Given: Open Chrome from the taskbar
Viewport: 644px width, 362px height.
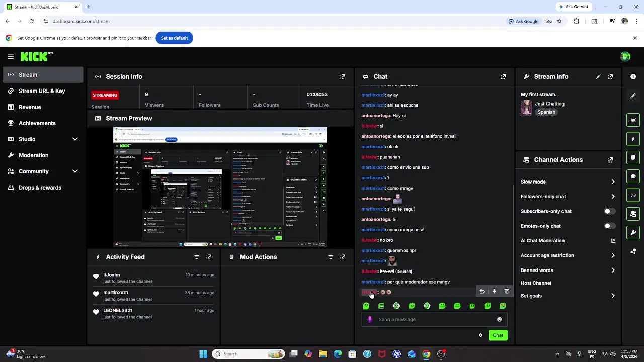Looking at the screenshot, I should click(426, 354).
